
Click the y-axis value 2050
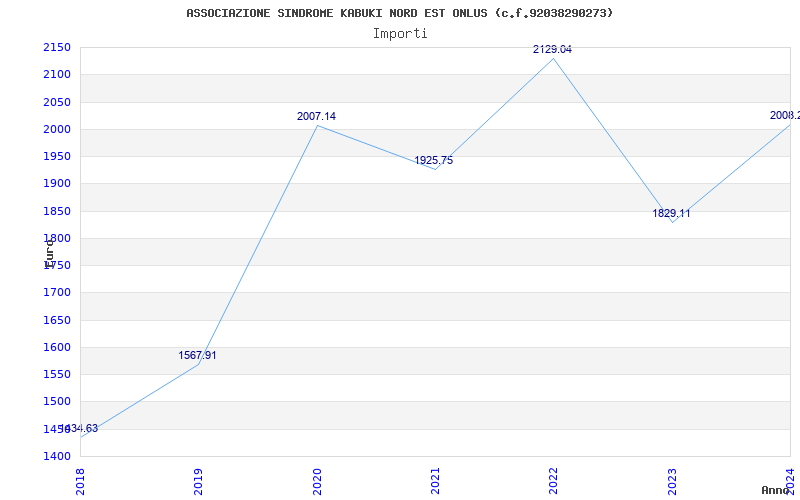coord(57,102)
